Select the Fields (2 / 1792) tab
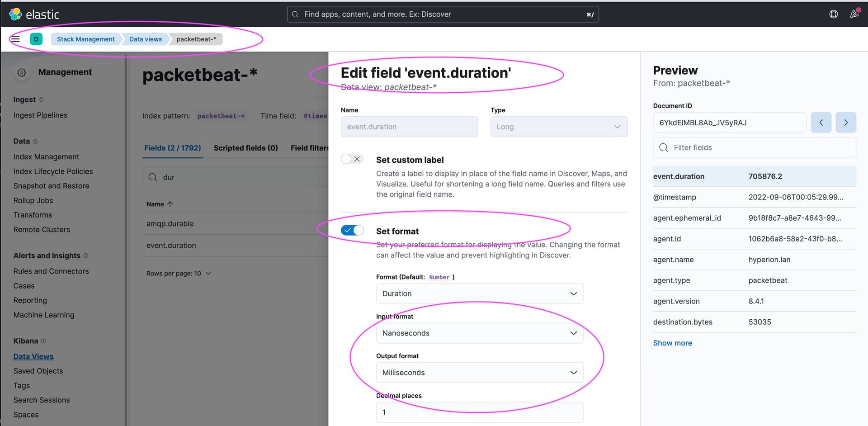The image size is (868, 426). [172, 148]
